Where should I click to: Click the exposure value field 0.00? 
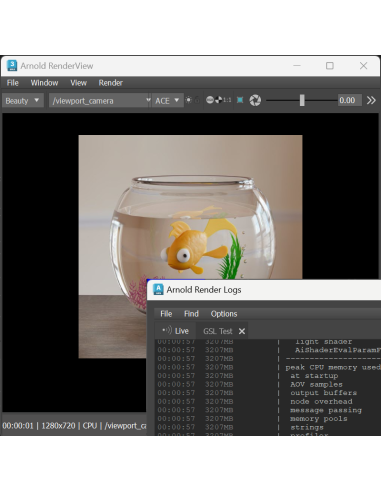pyautogui.click(x=349, y=100)
